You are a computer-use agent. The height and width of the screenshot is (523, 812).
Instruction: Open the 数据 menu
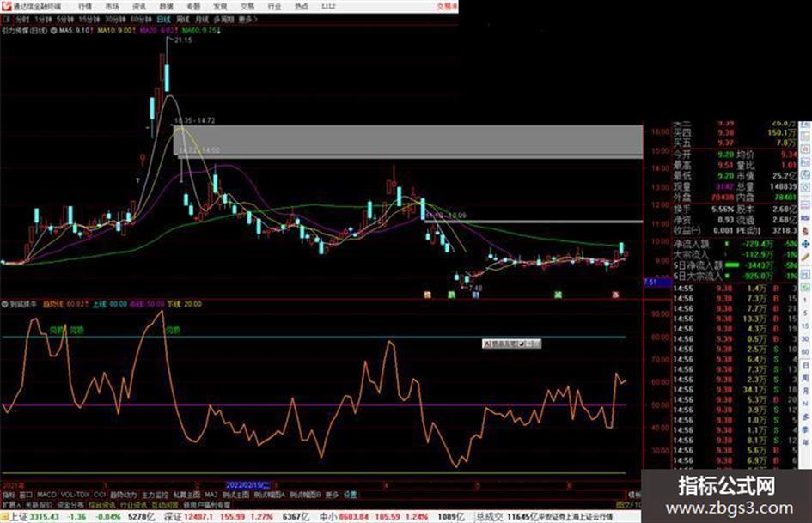point(166,7)
